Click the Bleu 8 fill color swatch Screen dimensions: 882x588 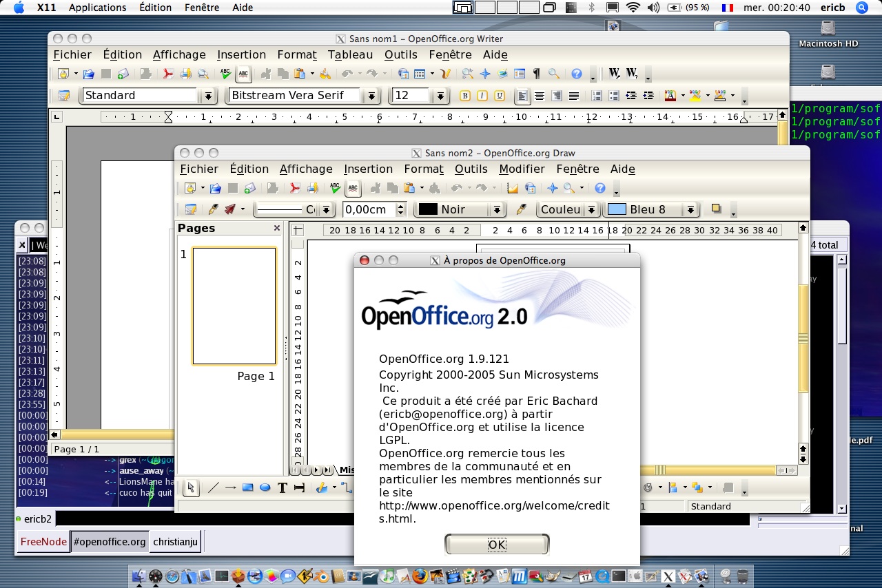point(617,210)
